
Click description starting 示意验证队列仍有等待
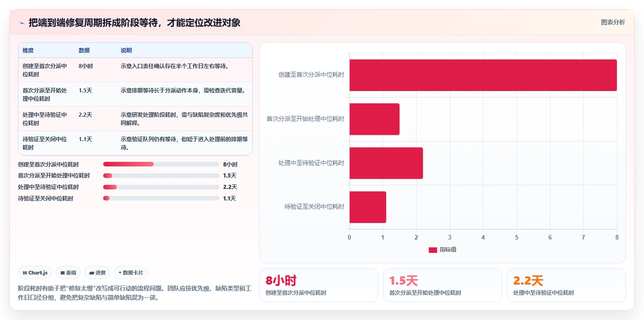(184, 143)
